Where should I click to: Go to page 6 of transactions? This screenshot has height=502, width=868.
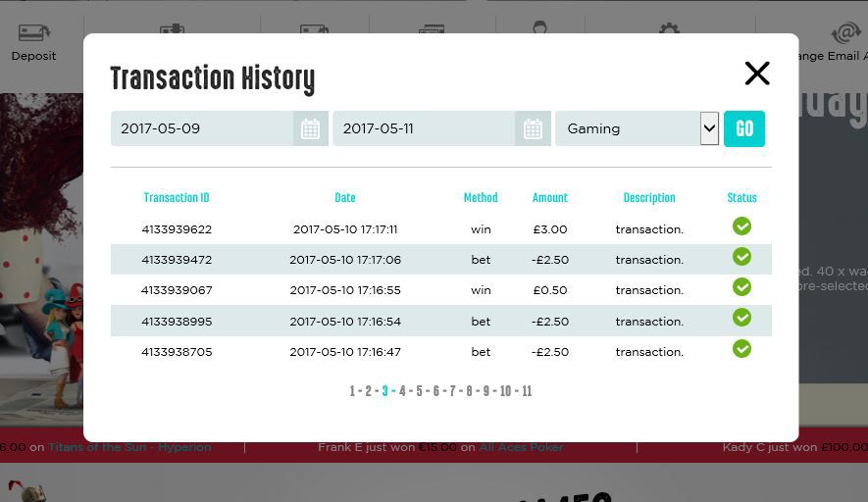[x=436, y=391]
